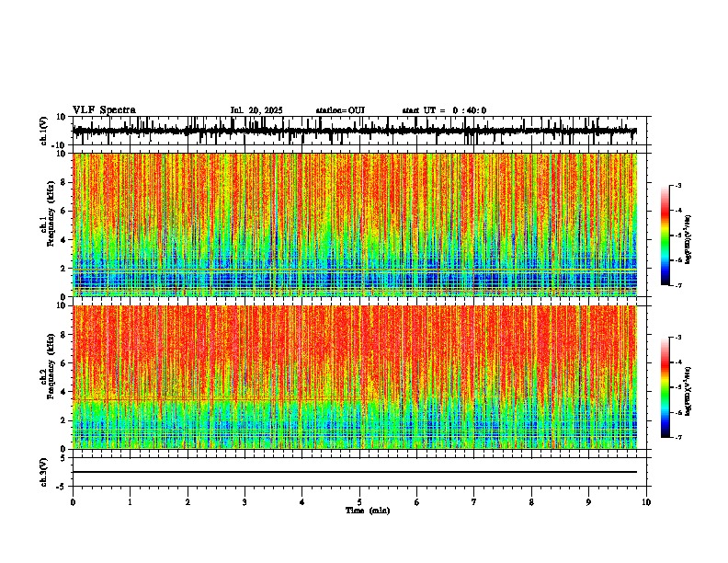Click time axis tick label '1'
This screenshot has height=563, width=728.
tap(130, 502)
